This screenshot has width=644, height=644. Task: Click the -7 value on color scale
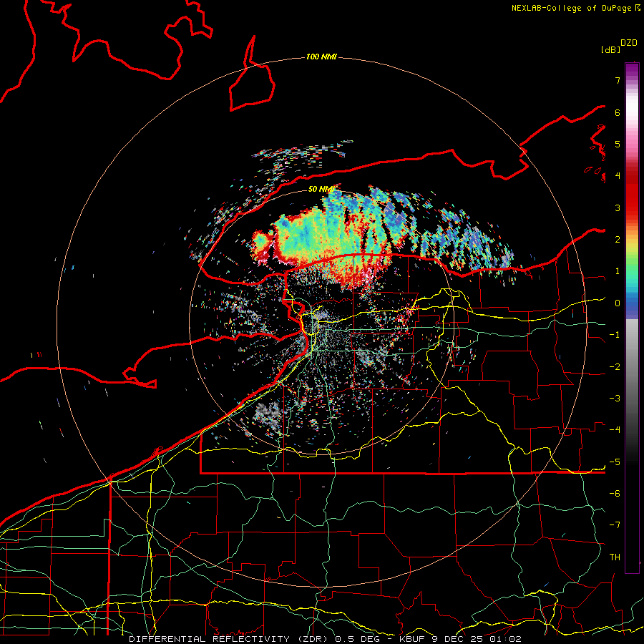615,525
